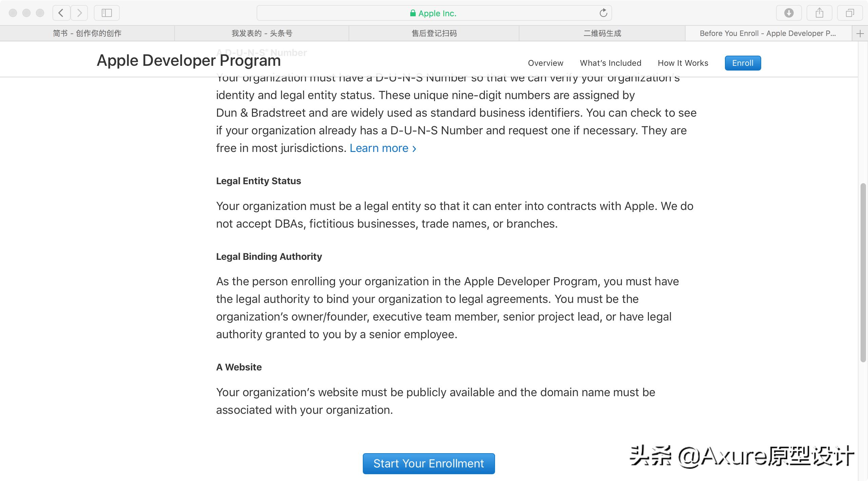868x481 pixels.
Task: Go to What's Included section
Action: tap(610, 63)
